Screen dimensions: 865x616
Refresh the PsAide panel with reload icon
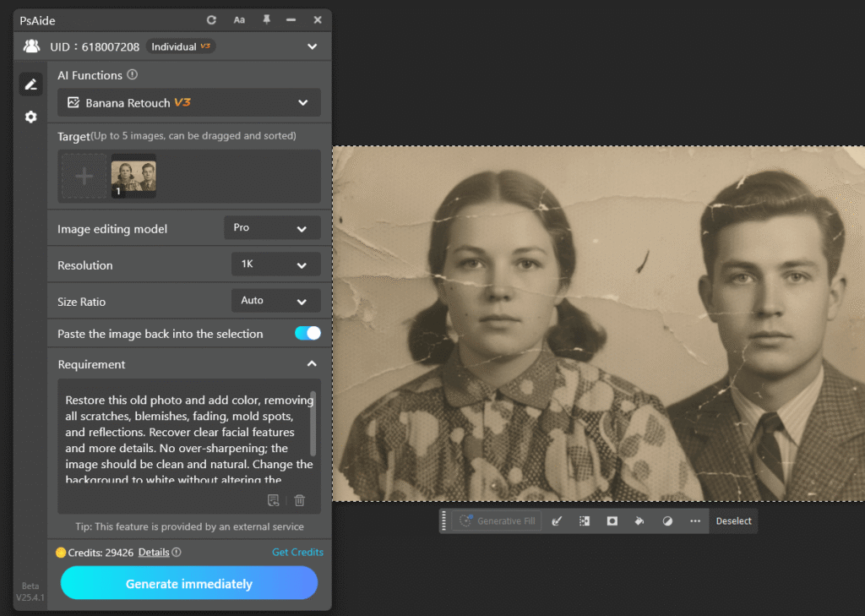click(209, 19)
